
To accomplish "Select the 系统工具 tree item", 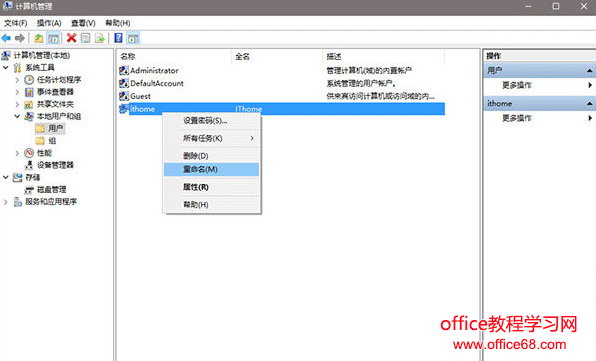I will pos(40,68).
